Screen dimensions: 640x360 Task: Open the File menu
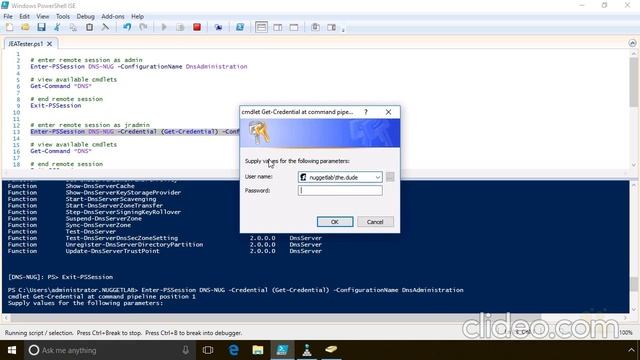click(x=8, y=16)
